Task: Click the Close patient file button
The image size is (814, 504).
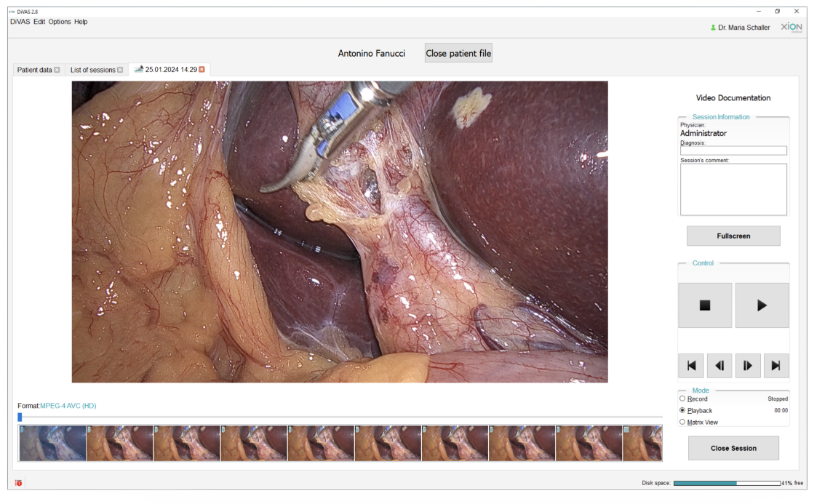Action: click(x=458, y=53)
